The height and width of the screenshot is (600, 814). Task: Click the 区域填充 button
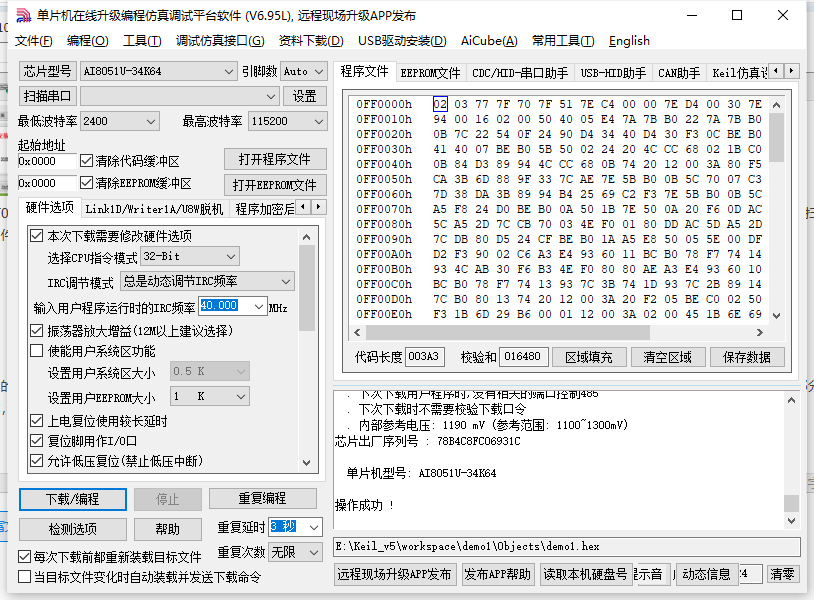pos(589,357)
